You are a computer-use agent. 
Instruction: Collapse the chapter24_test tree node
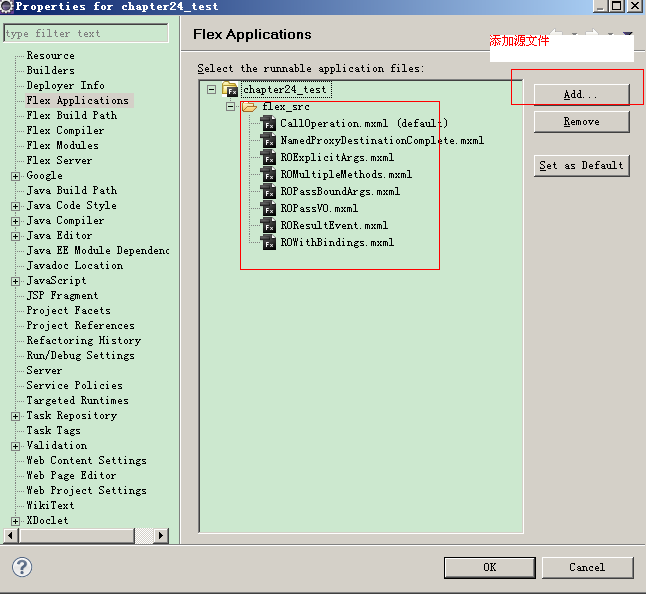(x=211, y=90)
